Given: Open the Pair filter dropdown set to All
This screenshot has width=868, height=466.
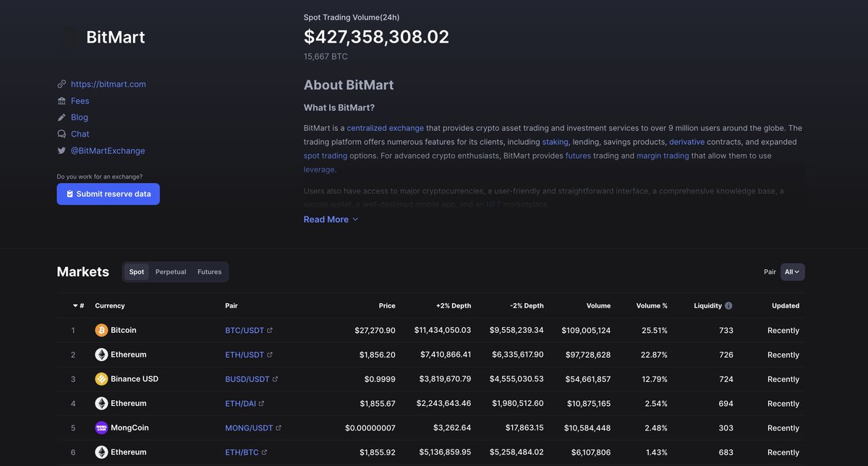Looking at the screenshot, I should (791, 271).
